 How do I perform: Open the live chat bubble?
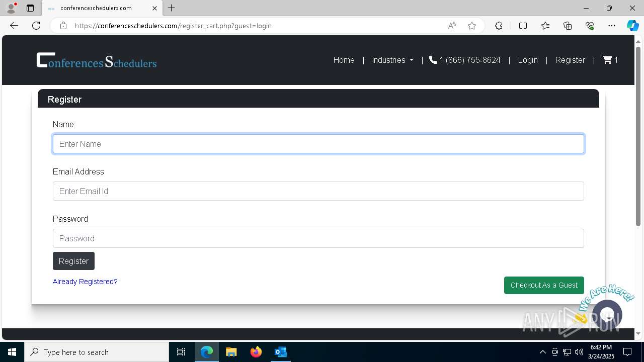tap(607, 315)
